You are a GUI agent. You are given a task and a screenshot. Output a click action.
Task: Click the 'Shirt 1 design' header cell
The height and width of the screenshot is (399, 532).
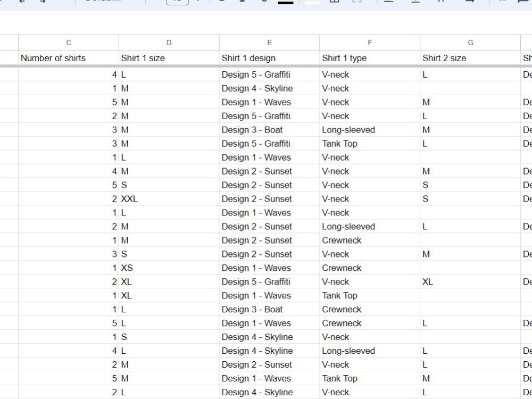point(269,58)
